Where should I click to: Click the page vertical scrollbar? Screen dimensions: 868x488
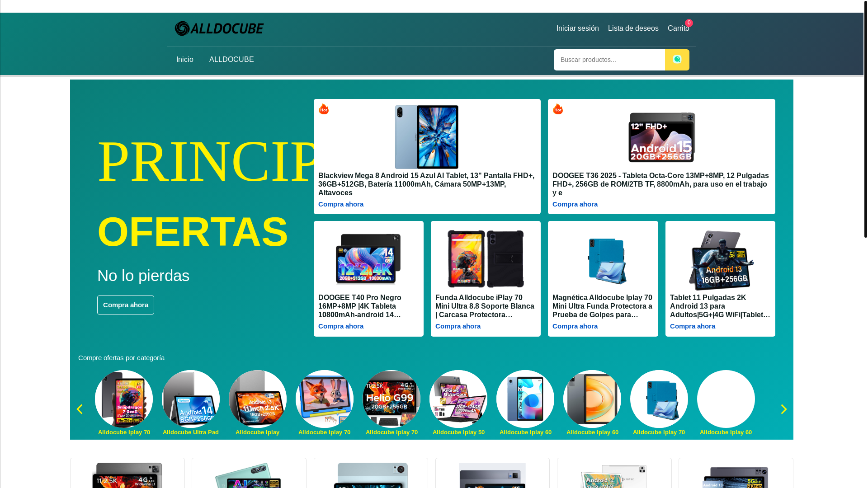[866, 119]
